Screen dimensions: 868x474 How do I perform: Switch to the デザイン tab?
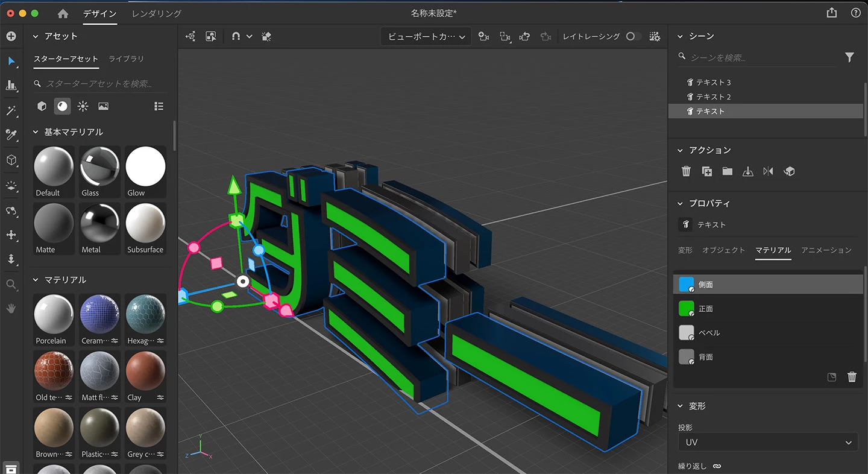click(99, 13)
